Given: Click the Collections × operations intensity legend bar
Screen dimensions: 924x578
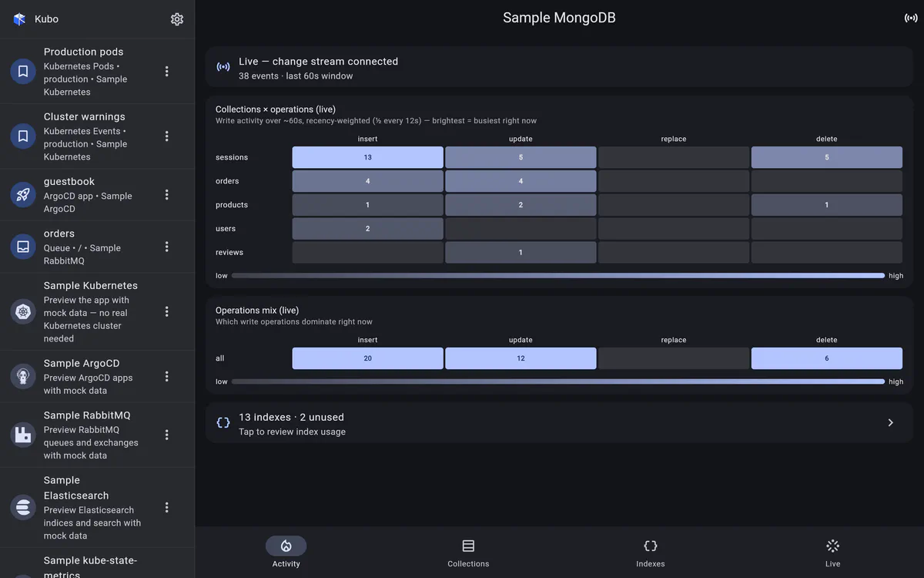Looking at the screenshot, I should (558, 275).
